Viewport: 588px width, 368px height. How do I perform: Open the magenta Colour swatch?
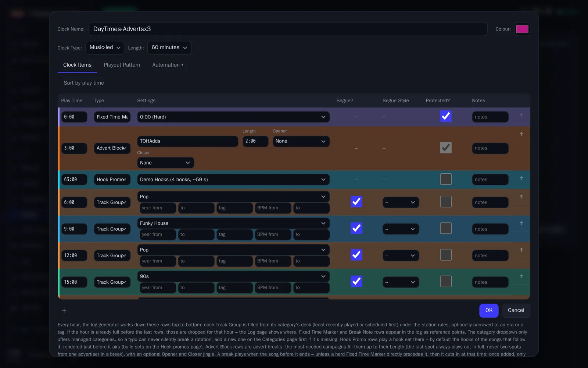coord(522,29)
